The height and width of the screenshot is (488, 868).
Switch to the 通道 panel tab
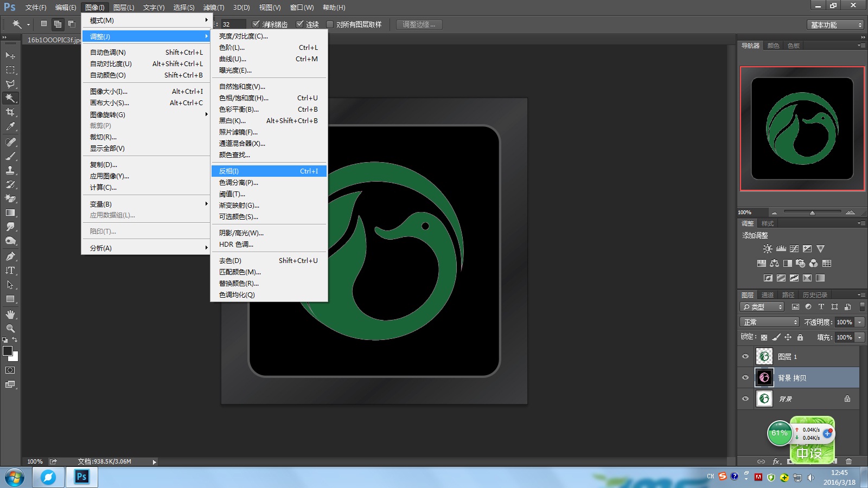coord(768,295)
